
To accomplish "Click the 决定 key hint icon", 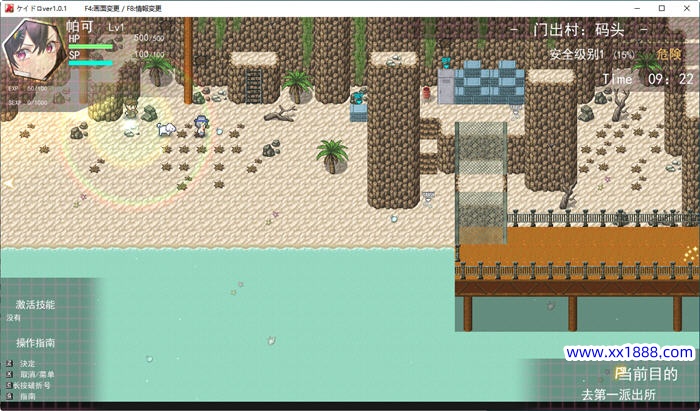I will tap(9, 363).
